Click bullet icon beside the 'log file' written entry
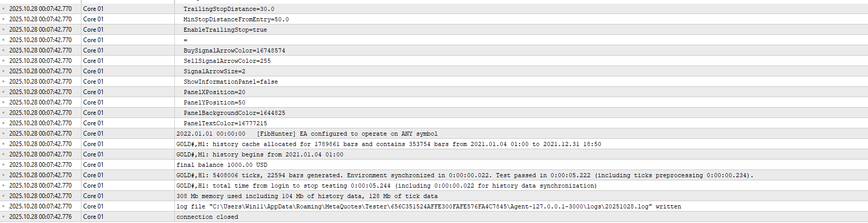This screenshot has height=223, width=868. [x=4, y=206]
